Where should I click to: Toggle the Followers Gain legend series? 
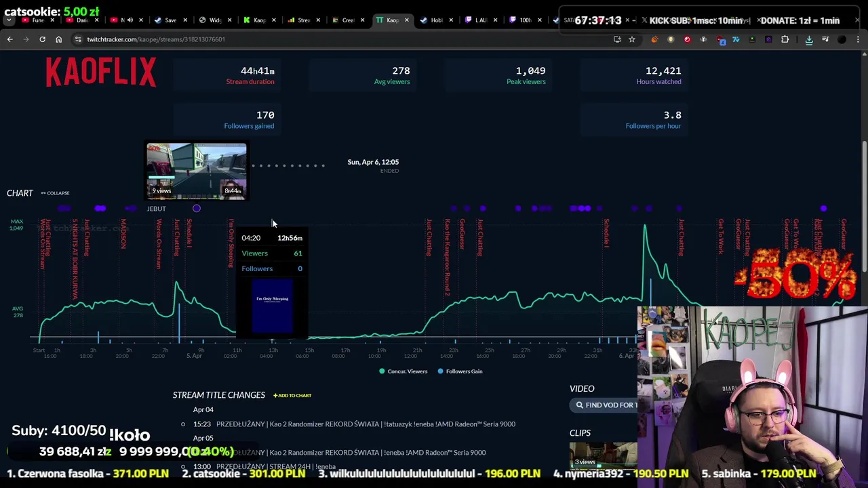click(460, 371)
